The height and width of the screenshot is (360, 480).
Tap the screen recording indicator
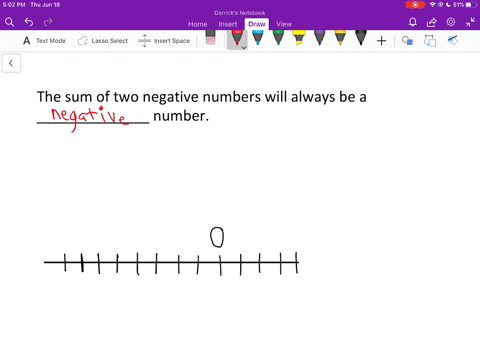(415, 5)
